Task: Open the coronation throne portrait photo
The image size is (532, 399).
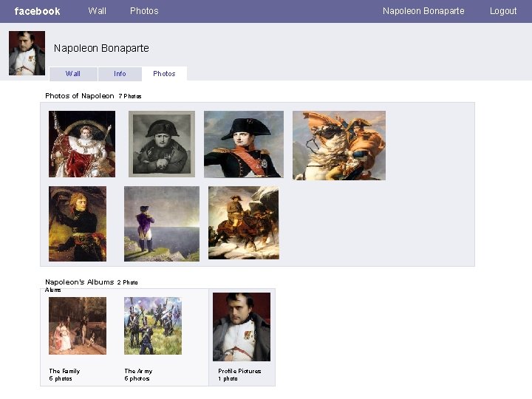Action: tap(82, 144)
